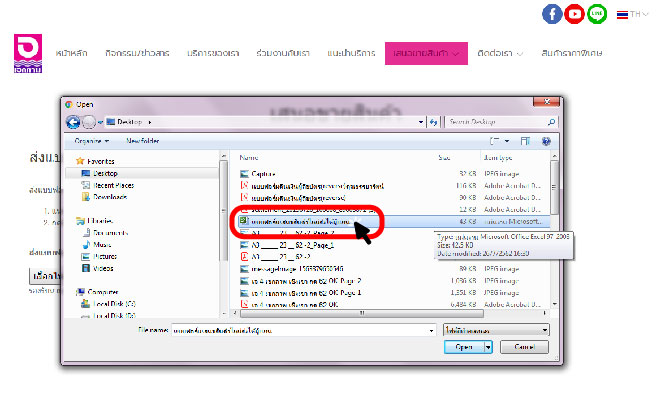
Task: Open the pink highlighted navigation menu item
Action: [426, 53]
